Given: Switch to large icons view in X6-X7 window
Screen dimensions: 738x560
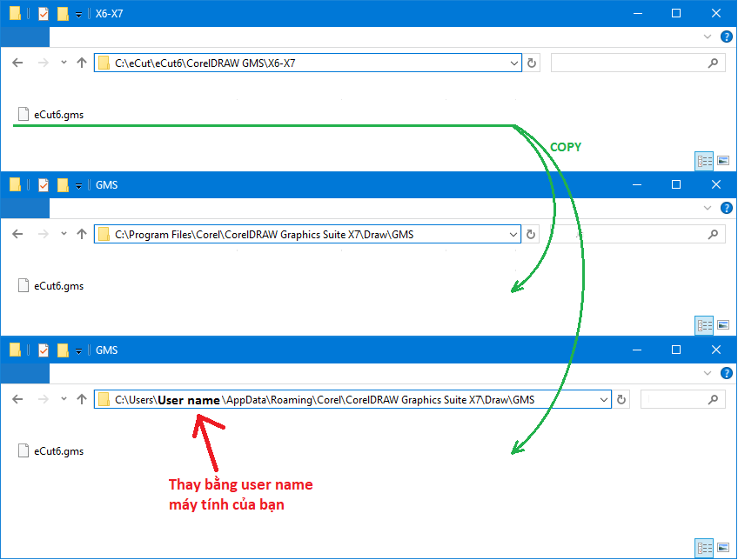Looking at the screenshot, I should [x=723, y=161].
